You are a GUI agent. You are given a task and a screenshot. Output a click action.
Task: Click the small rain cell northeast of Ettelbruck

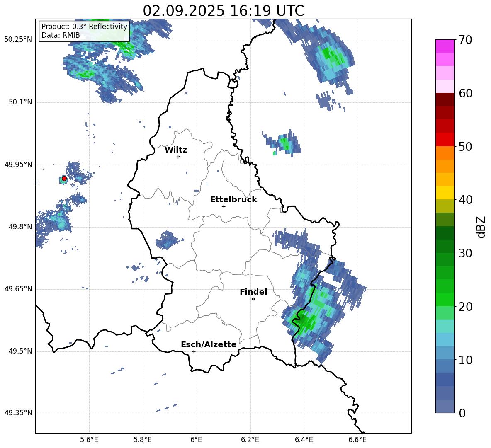[282, 143]
